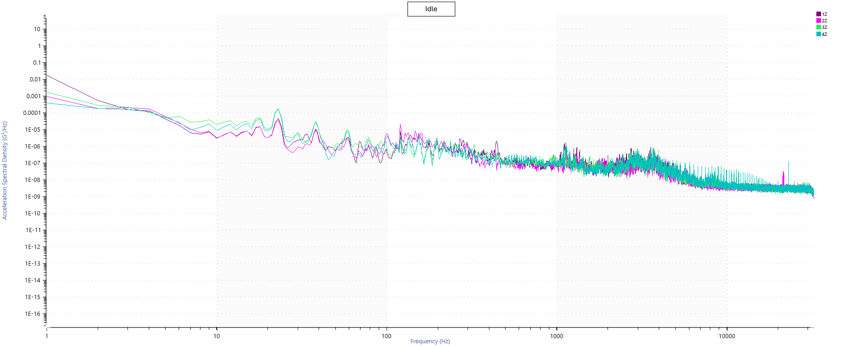Select the 10000 frequency axis tick label
Screen dimensions: 868x347
[727, 336]
